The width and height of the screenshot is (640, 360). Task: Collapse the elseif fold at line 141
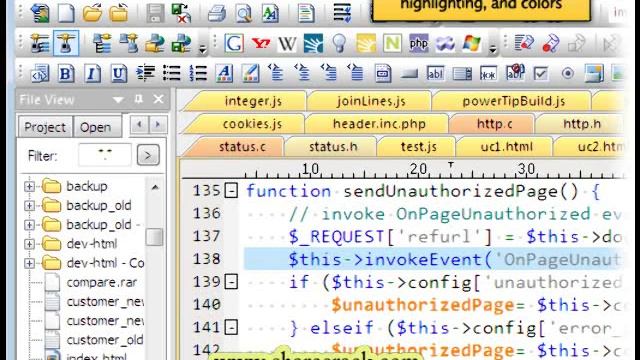[231, 327]
